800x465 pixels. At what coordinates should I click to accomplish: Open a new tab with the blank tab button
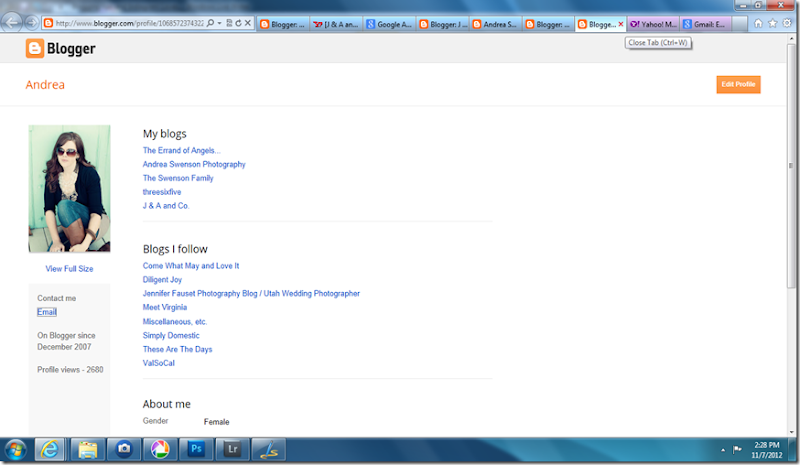(740, 24)
